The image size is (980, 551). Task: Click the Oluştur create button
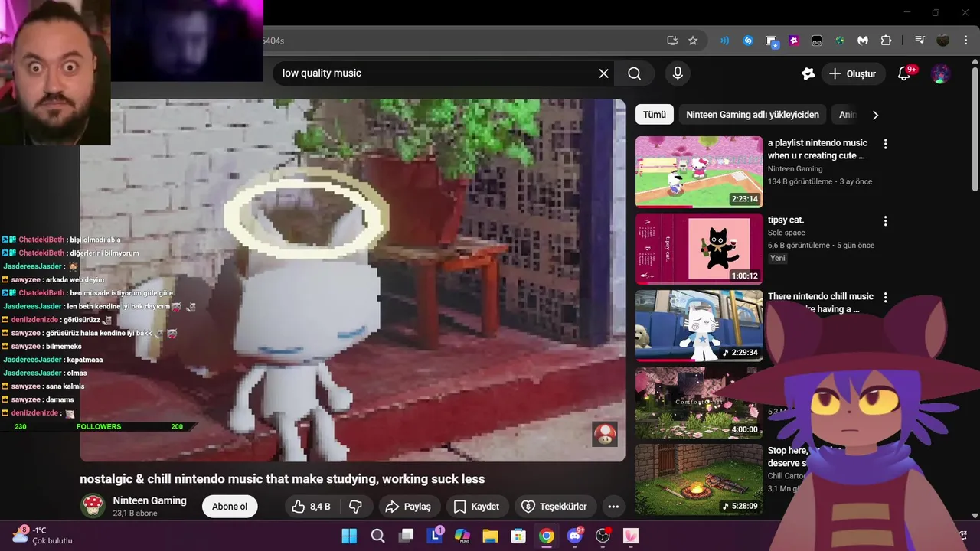click(854, 73)
